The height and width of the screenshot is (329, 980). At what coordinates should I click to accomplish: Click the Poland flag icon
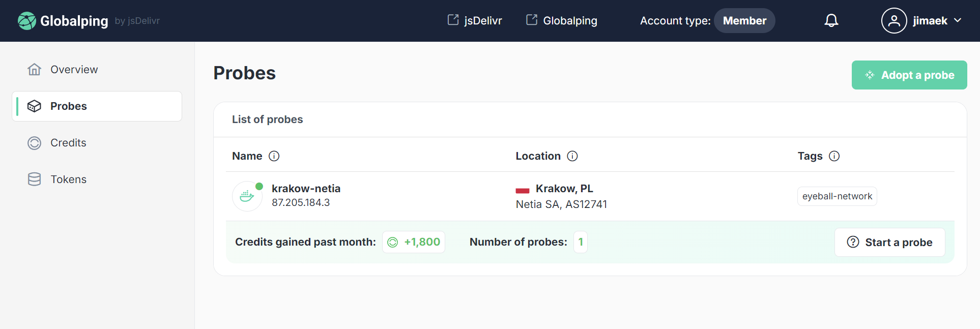[523, 190]
